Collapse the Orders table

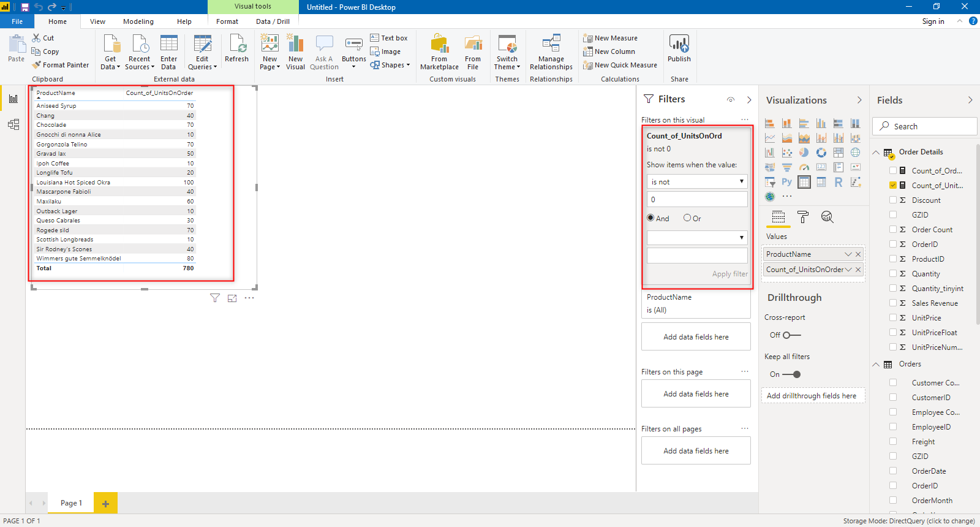point(876,365)
